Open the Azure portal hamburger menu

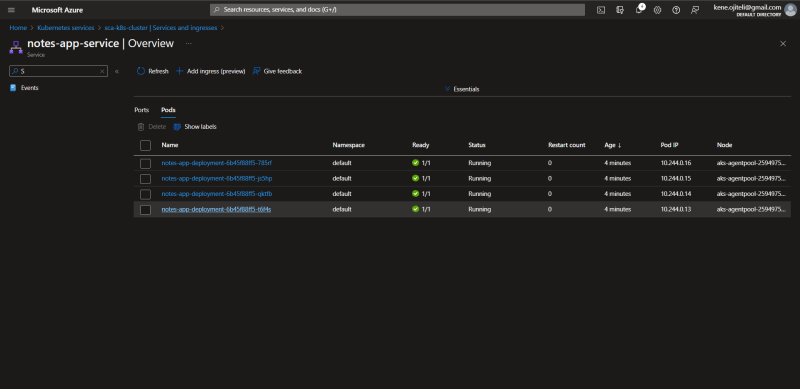[11, 10]
